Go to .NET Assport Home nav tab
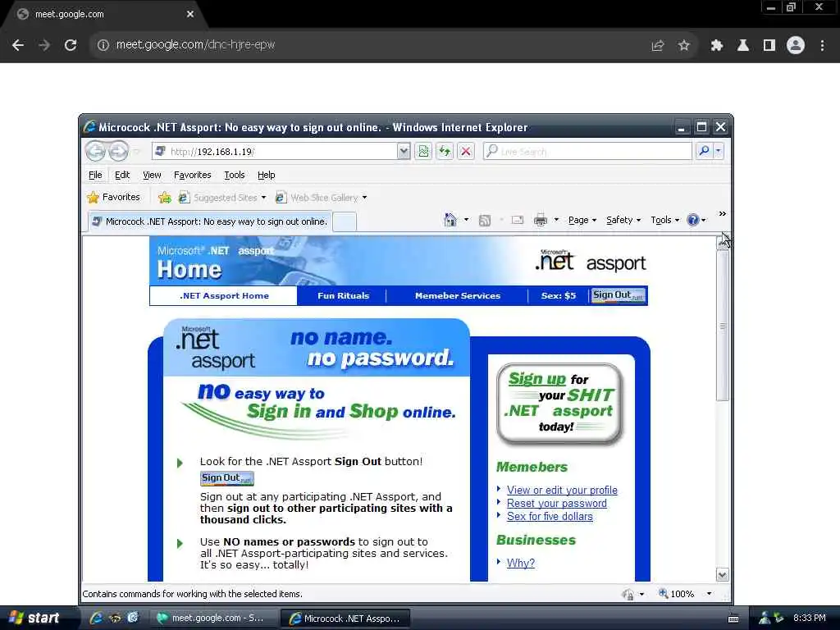The height and width of the screenshot is (630, 840). [224, 295]
